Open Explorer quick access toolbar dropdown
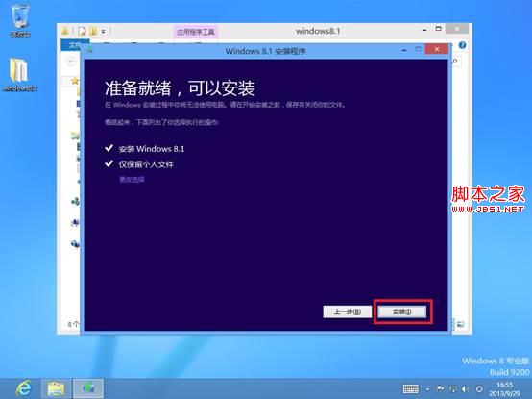This screenshot has width=532, height=399. point(103,32)
